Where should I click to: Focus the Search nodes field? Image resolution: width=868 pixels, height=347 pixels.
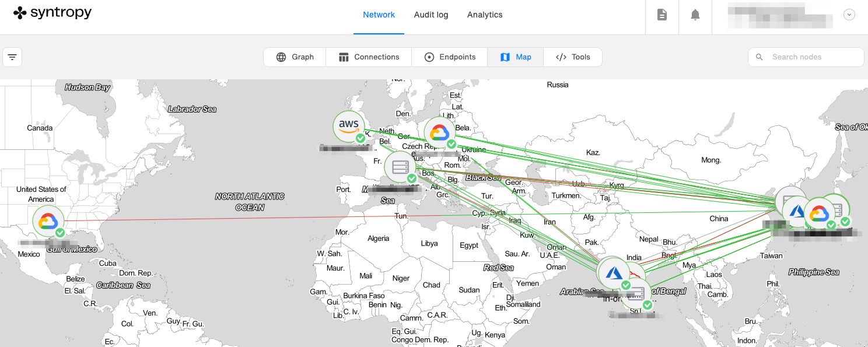[x=806, y=57]
